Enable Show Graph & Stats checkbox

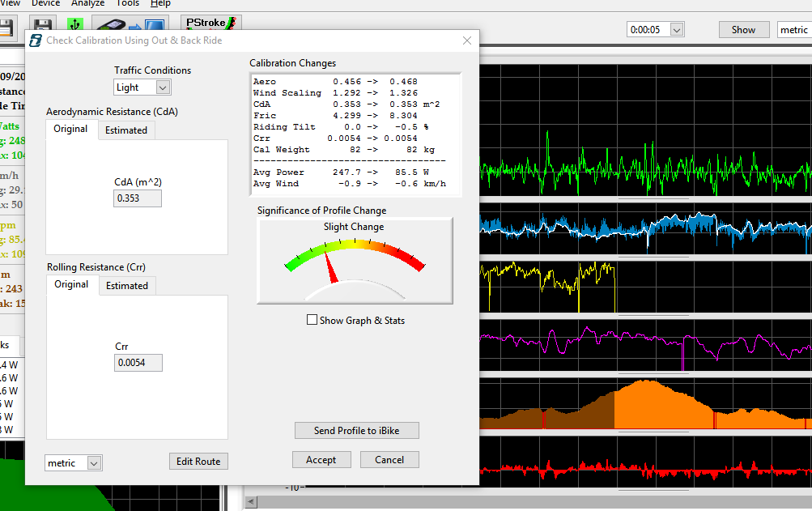(312, 320)
